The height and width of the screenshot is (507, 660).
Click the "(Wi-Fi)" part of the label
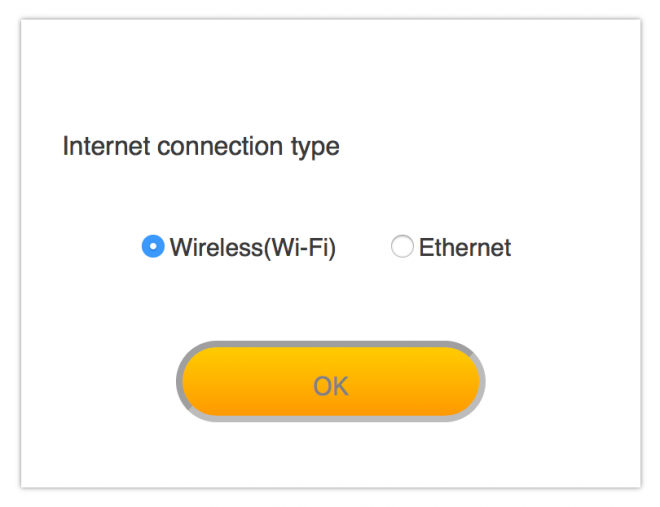(x=300, y=248)
